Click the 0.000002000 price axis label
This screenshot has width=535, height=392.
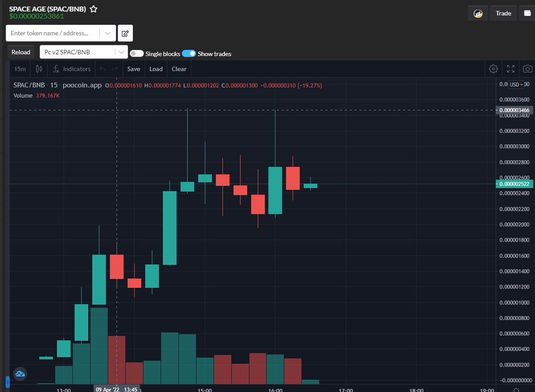tap(515, 224)
